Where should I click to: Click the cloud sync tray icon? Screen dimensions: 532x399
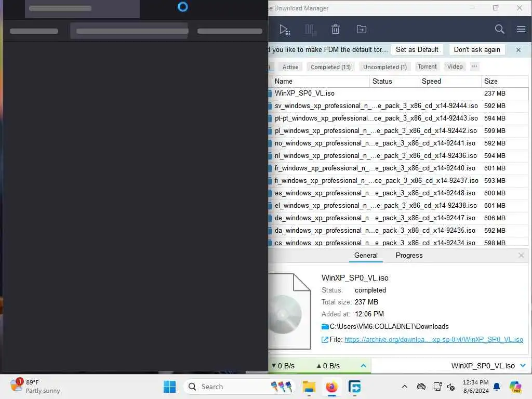pos(421,387)
